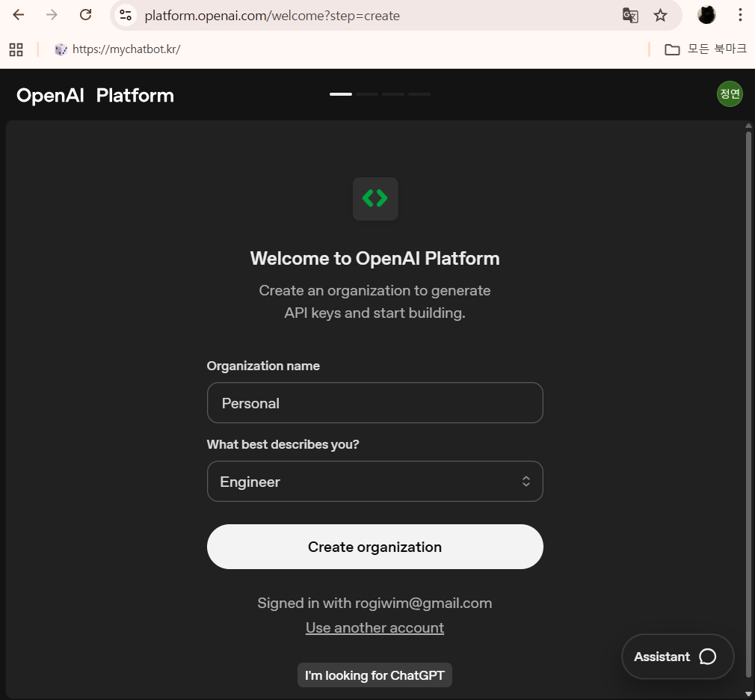Click the OpenAI Platform logo
This screenshot has width=755, height=700.
(95, 96)
